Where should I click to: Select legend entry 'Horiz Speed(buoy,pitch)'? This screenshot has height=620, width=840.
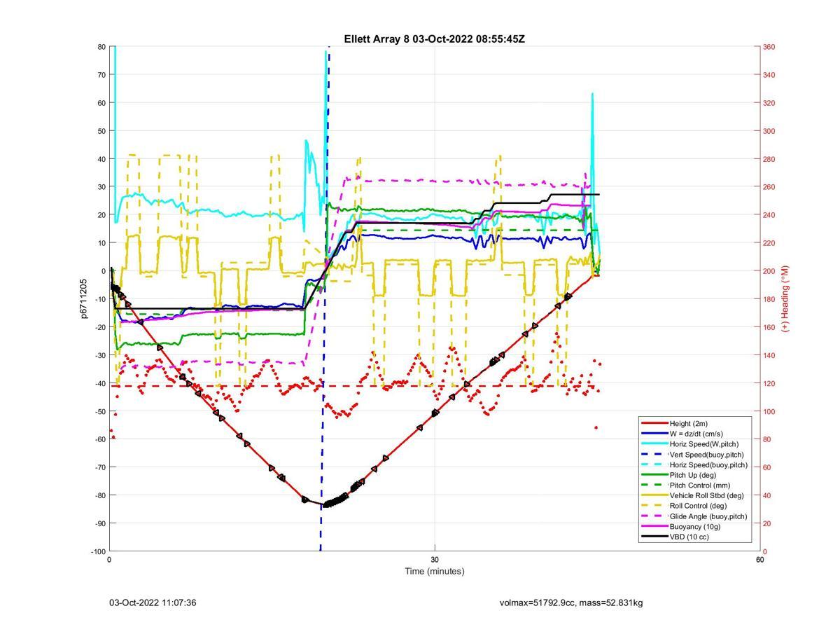pyautogui.click(x=708, y=464)
